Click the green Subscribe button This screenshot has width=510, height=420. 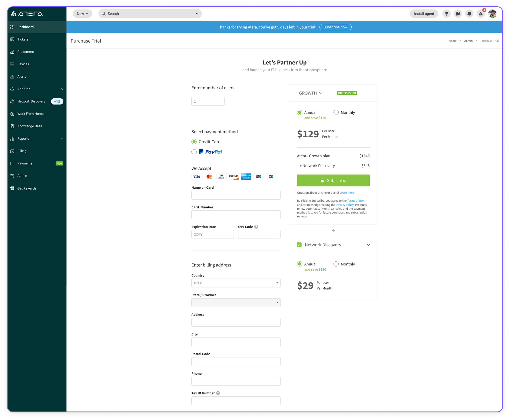pyautogui.click(x=333, y=180)
